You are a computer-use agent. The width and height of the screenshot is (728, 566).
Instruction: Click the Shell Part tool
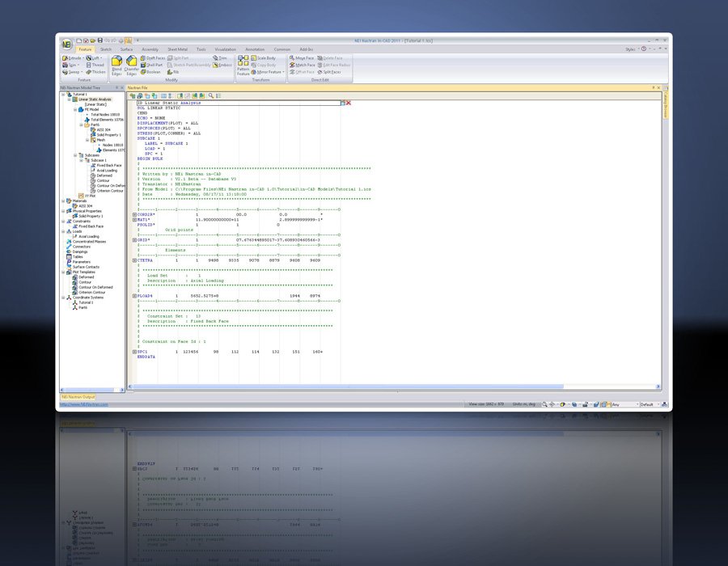click(152, 65)
